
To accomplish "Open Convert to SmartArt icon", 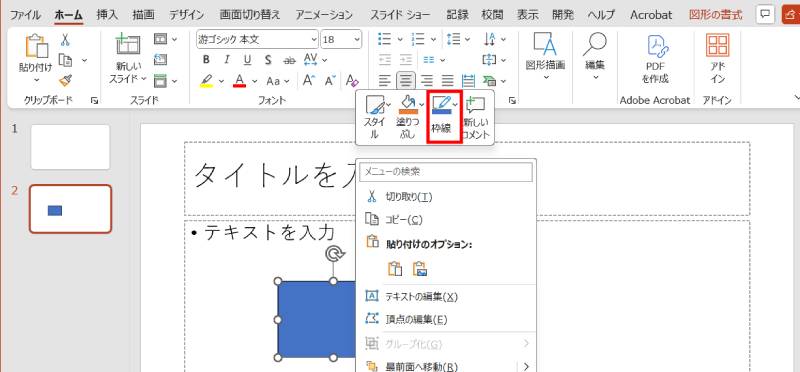I will click(489, 81).
